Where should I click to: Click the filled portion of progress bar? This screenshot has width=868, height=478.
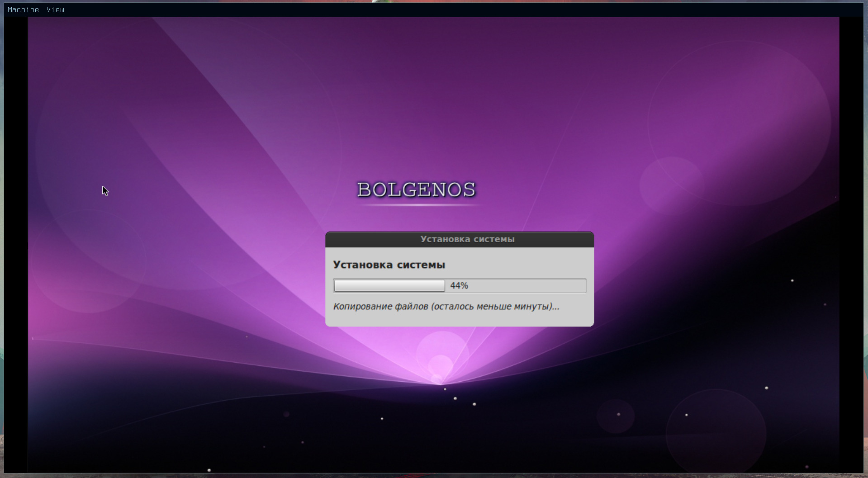389,286
